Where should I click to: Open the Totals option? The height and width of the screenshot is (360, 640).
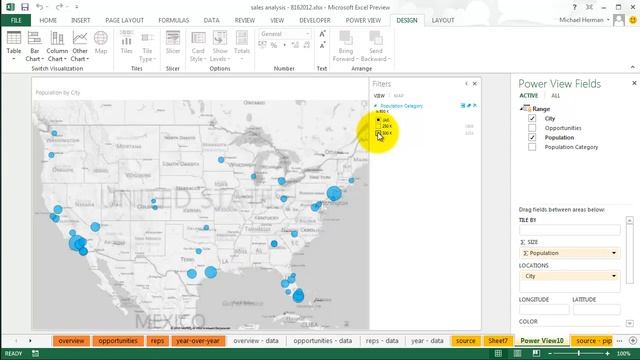(242, 45)
